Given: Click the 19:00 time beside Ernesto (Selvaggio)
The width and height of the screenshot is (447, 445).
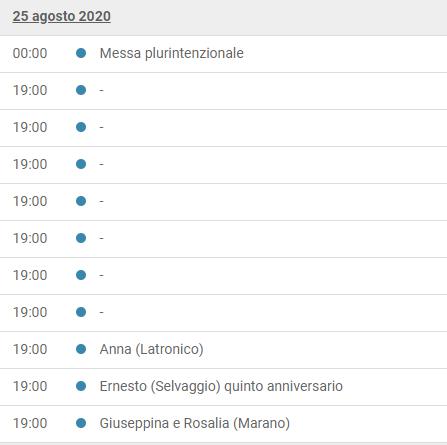Looking at the screenshot, I should 30,386.
